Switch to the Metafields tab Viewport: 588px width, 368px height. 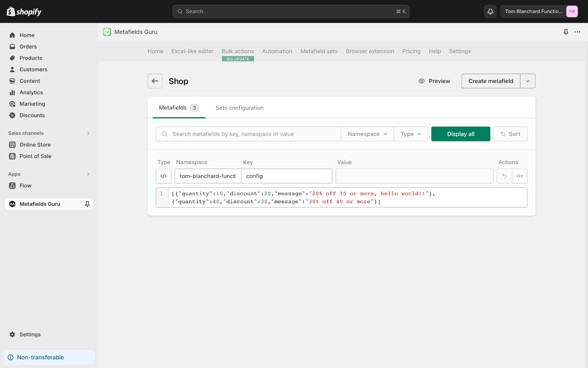click(x=179, y=107)
